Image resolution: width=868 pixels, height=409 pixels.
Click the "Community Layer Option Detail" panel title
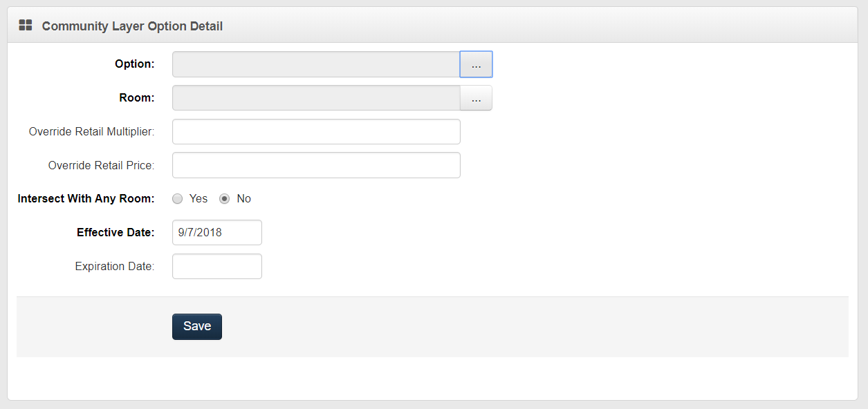[132, 26]
